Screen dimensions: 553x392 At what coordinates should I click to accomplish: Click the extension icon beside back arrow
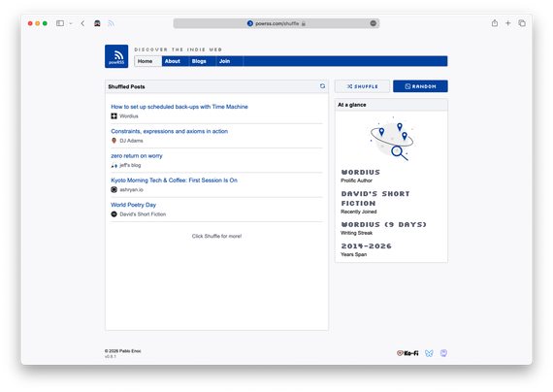click(97, 23)
